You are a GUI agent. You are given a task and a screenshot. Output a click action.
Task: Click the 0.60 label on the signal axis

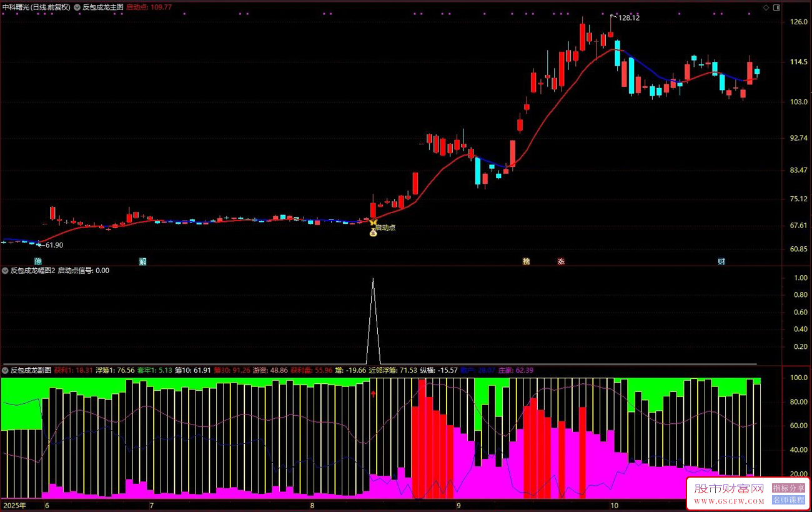(x=800, y=312)
